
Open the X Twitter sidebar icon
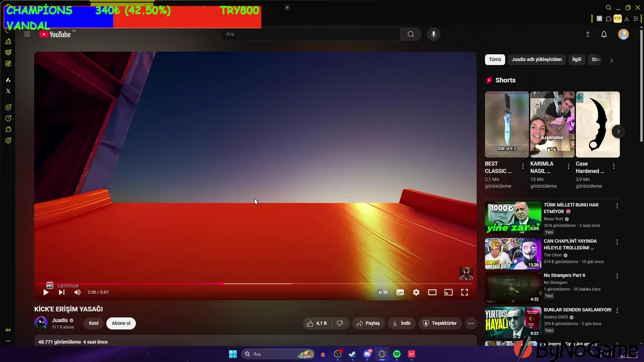tap(8, 91)
